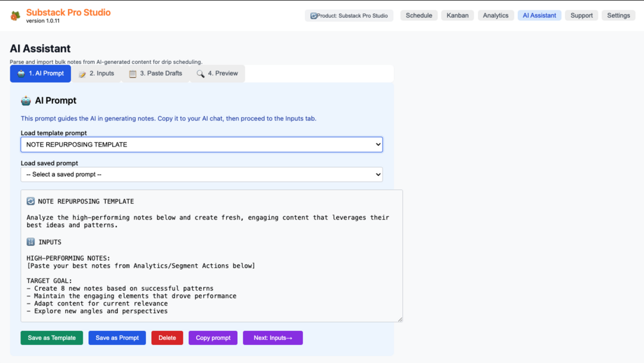Click the Substack Pro Studio logo icon

15,15
